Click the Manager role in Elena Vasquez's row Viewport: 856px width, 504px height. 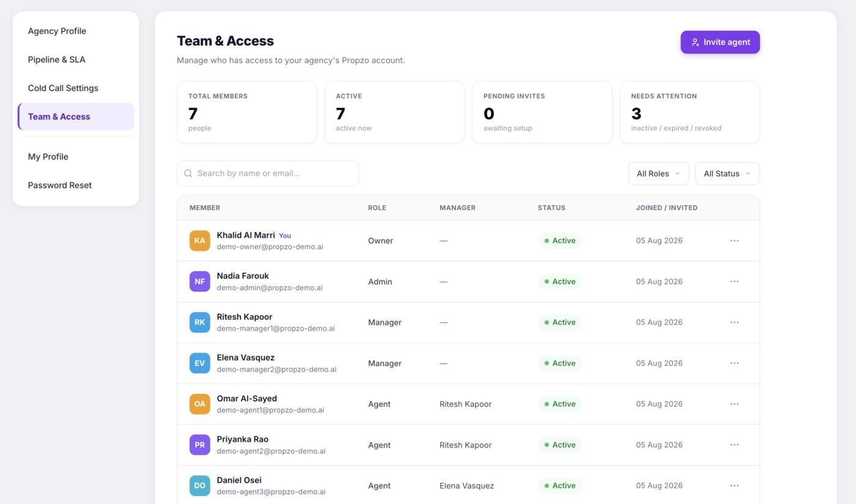coord(385,363)
